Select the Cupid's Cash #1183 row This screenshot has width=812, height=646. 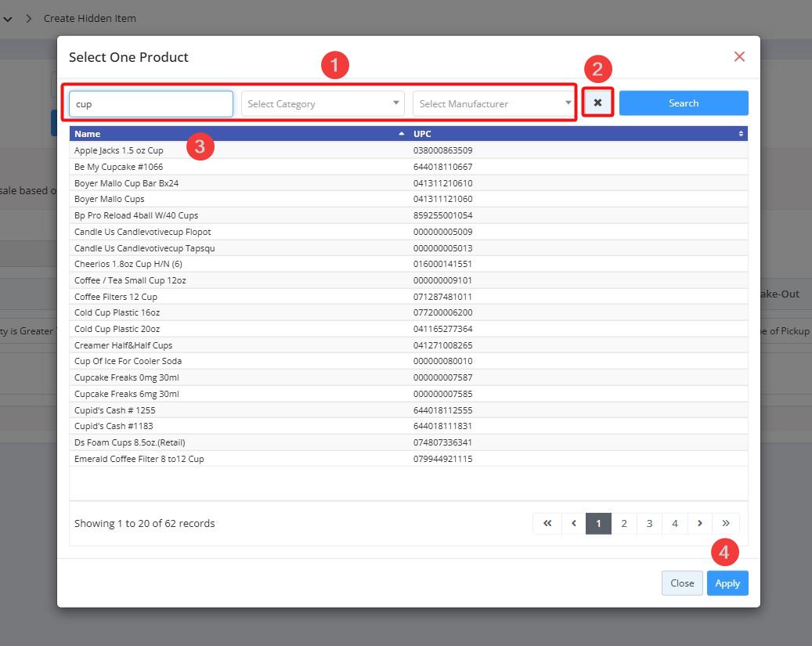[409, 426]
